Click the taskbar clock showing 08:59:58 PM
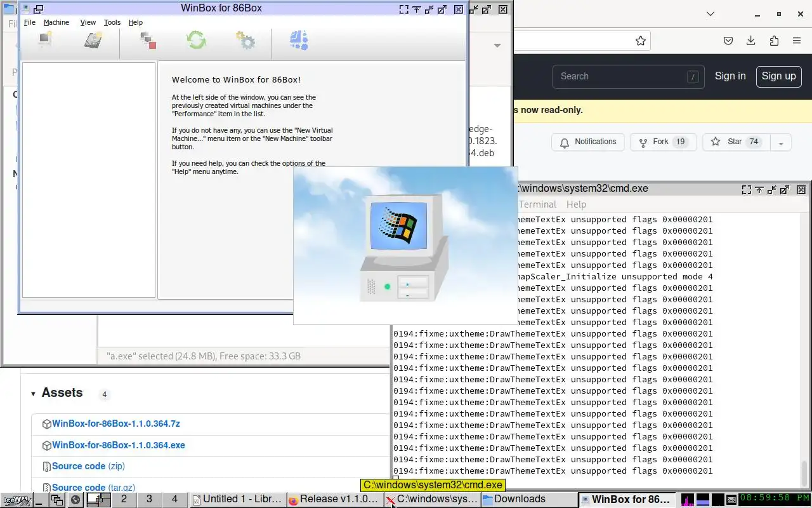This screenshot has height=508, width=812. (x=774, y=500)
